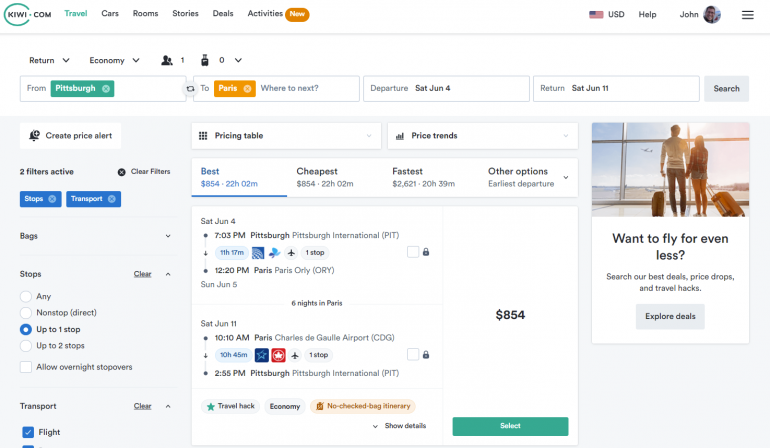Remove the Stops filter chip
The width and height of the screenshot is (770, 448).
[53, 199]
